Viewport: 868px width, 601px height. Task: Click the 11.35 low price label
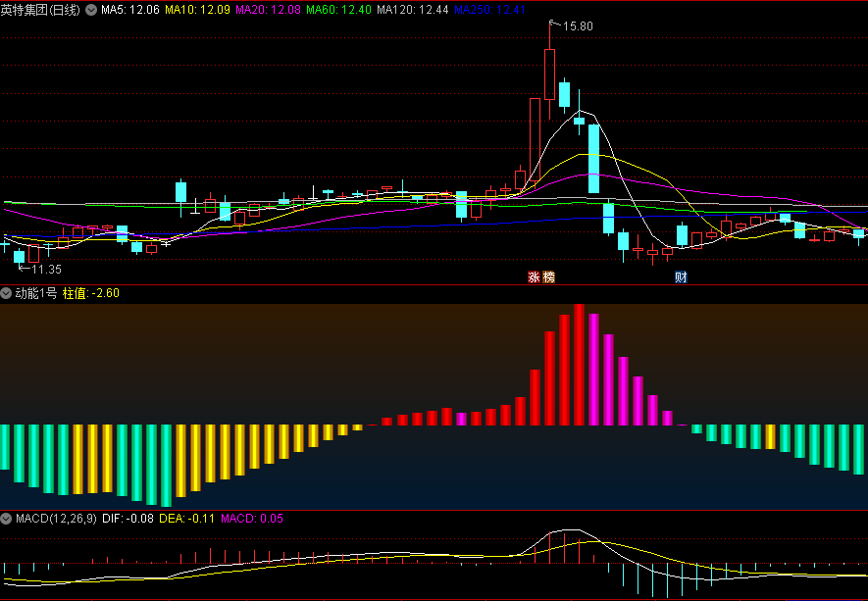pos(46,270)
